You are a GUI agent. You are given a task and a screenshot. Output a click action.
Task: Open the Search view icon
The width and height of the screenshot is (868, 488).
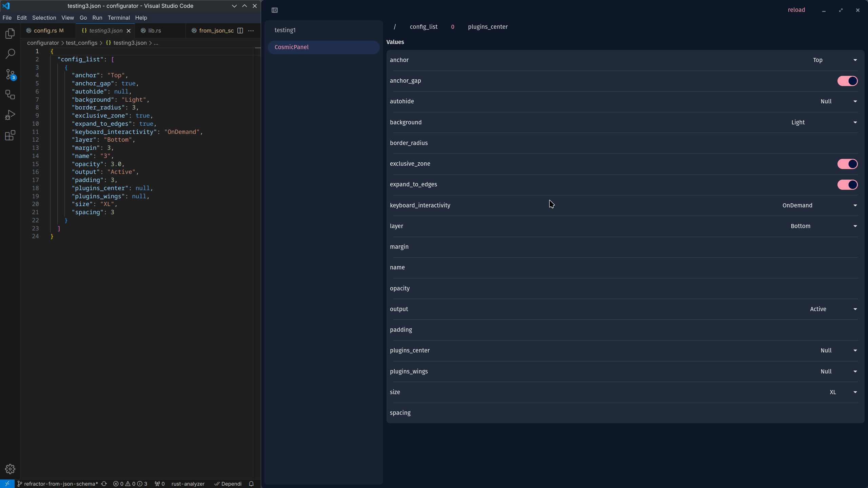(10, 54)
